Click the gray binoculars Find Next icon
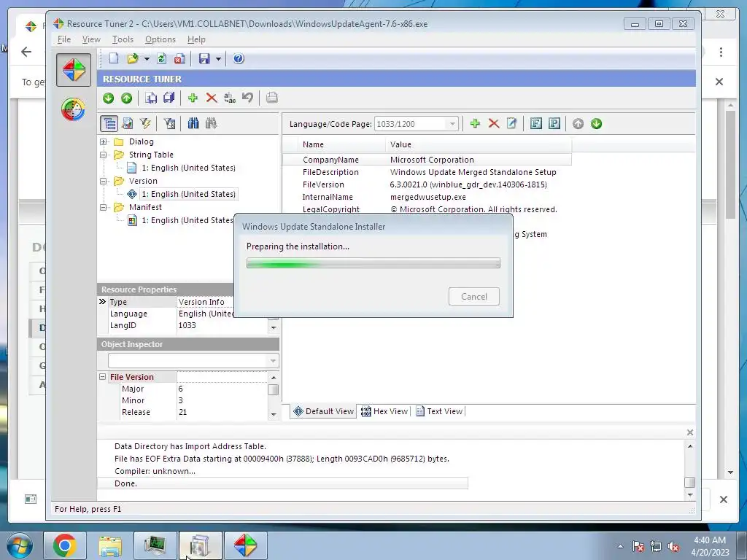Screen dimensions: 747x560 pyautogui.click(x=211, y=124)
